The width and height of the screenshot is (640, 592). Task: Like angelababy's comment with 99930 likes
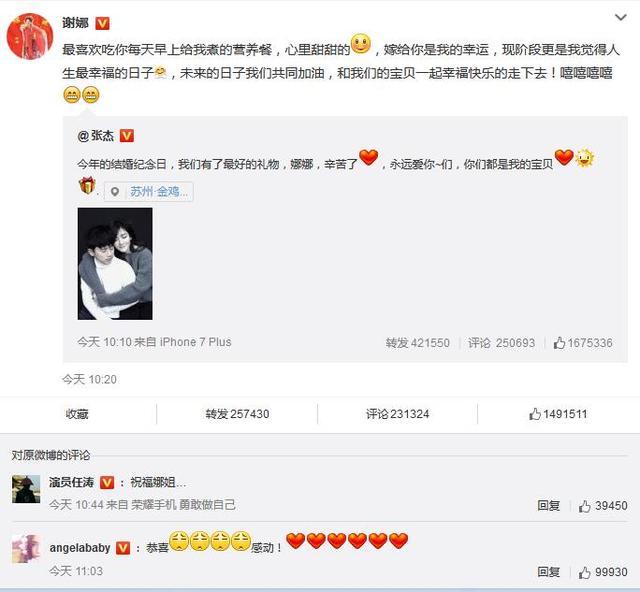coord(603,572)
